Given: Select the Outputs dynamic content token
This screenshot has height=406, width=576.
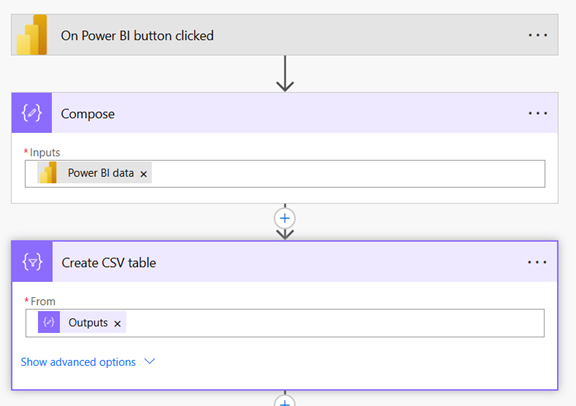Looking at the screenshot, I should click(82, 323).
